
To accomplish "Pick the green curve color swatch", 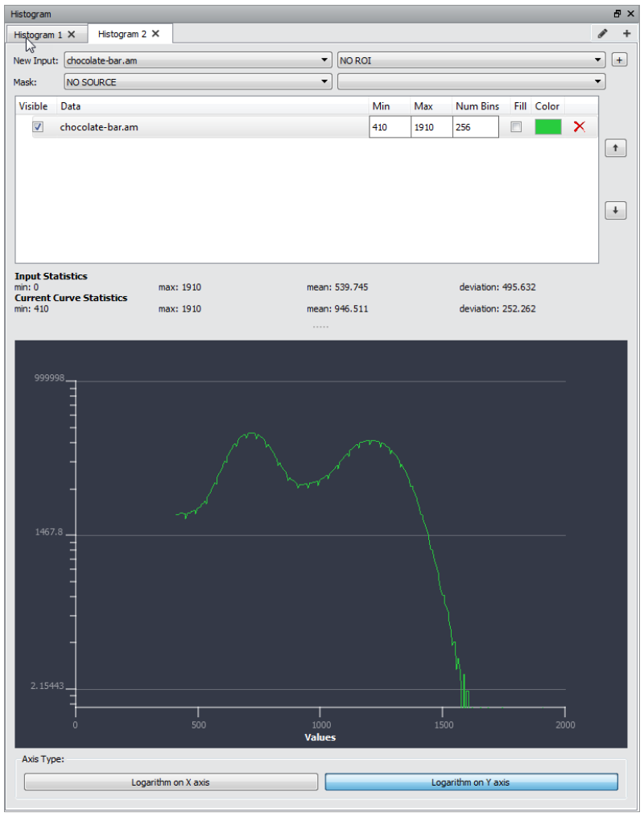I will pos(547,126).
